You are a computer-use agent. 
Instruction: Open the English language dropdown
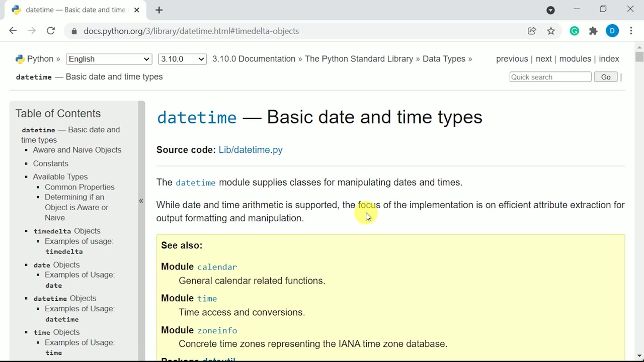(109, 59)
